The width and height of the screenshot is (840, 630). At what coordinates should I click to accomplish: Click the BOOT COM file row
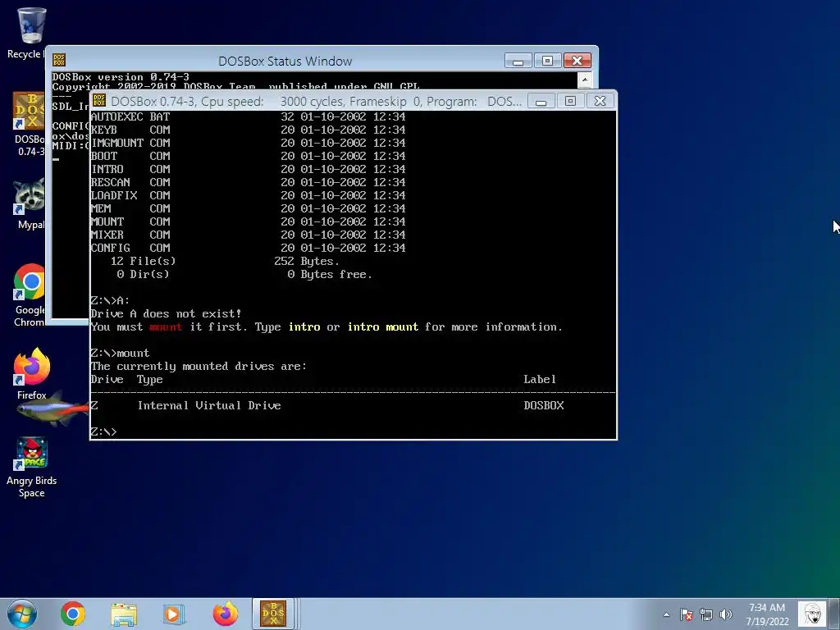[248, 156]
